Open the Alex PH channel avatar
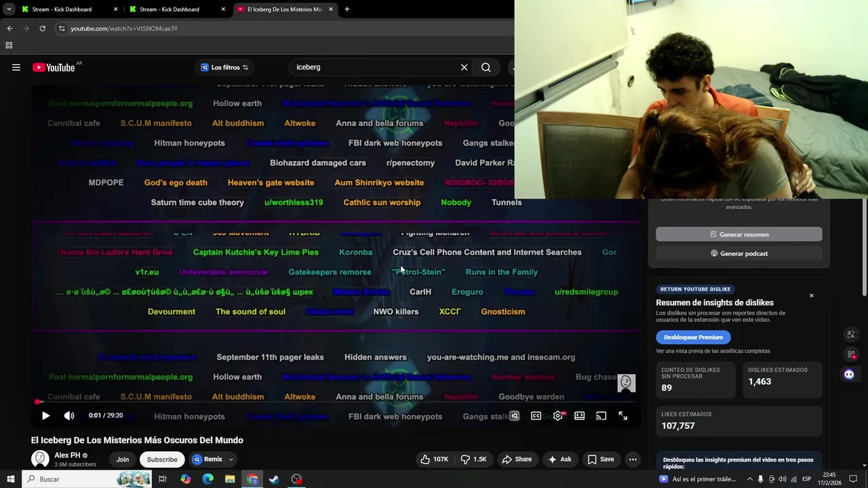The height and width of the screenshot is (488, 868). (40, 459)
